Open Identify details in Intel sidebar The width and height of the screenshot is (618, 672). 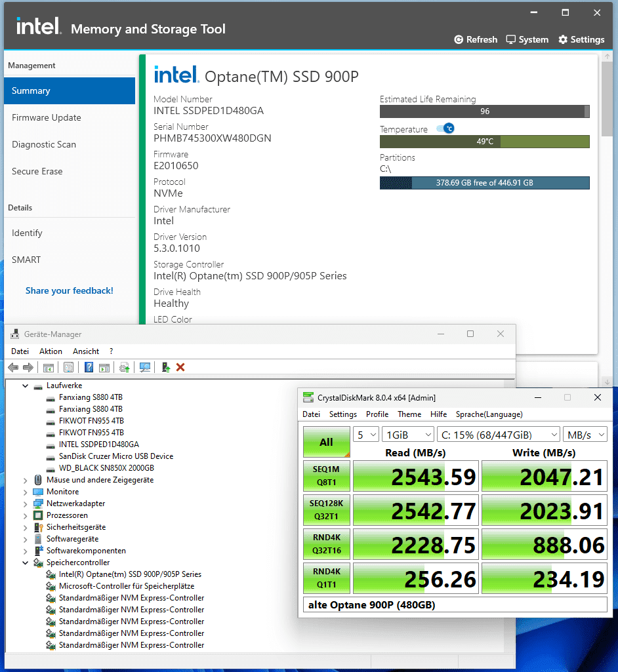[70, 233]
